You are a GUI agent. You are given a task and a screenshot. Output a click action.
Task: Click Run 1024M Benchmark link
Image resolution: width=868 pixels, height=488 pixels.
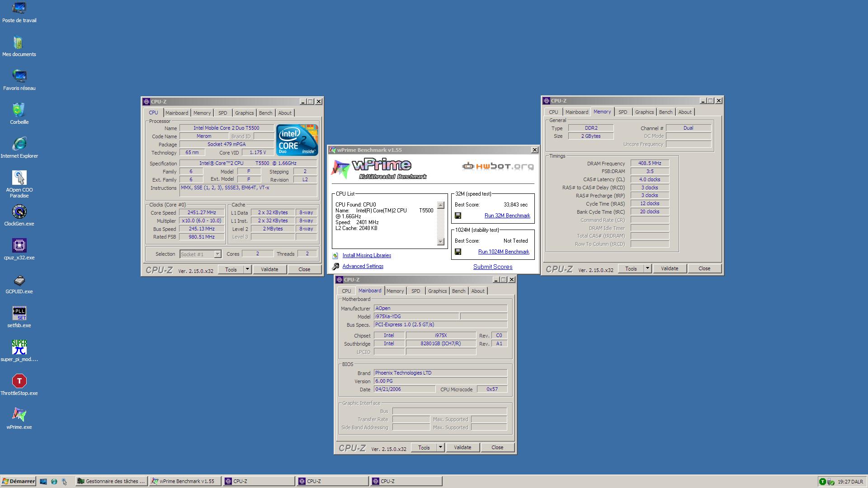tap(504, 252)
